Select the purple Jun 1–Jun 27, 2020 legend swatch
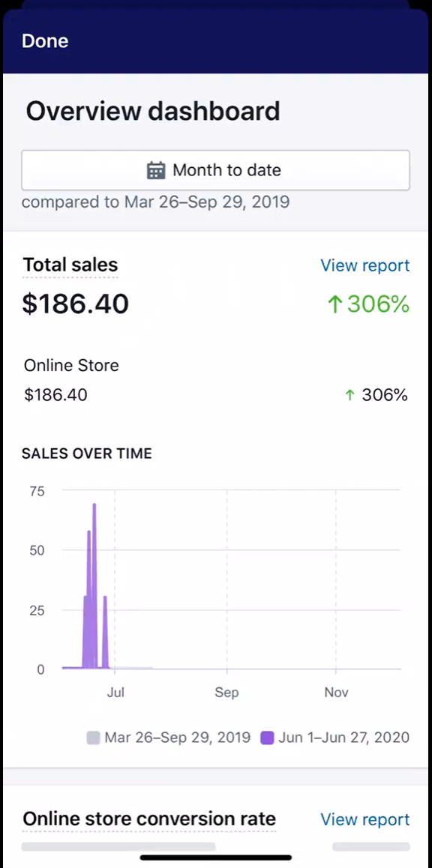 pos(267,738)
